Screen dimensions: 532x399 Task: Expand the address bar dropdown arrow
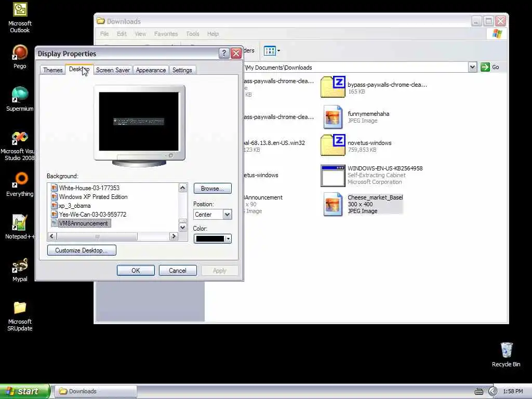coord(472,67)
